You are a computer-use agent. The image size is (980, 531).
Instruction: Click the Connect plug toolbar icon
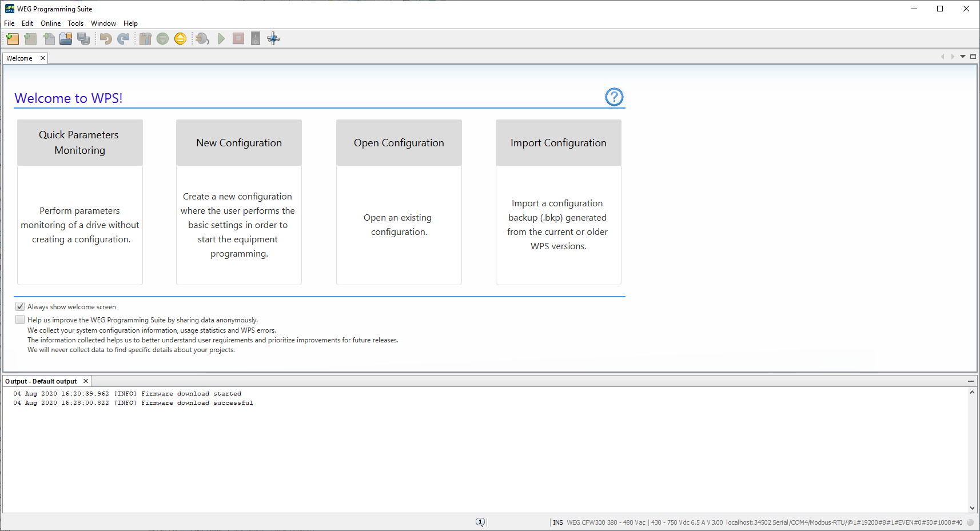click(202, 38)
